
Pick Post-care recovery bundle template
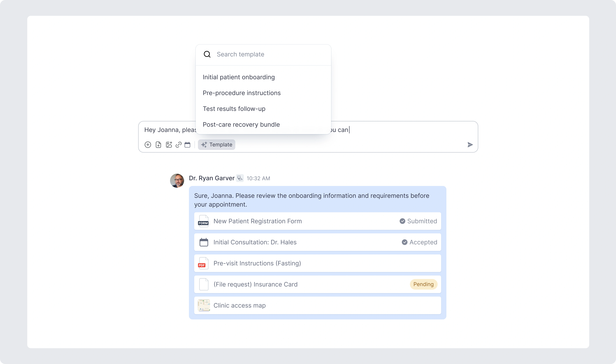point(241,125)
